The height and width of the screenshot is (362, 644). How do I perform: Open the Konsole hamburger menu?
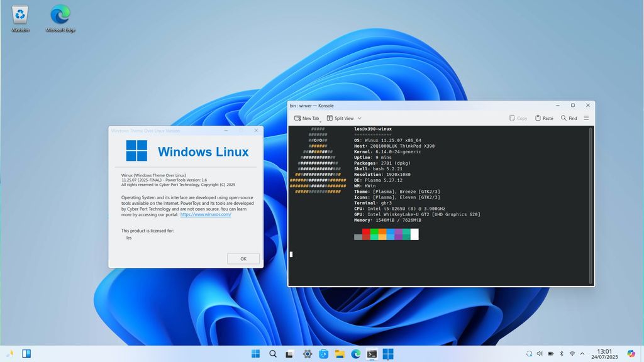[586, 118]
